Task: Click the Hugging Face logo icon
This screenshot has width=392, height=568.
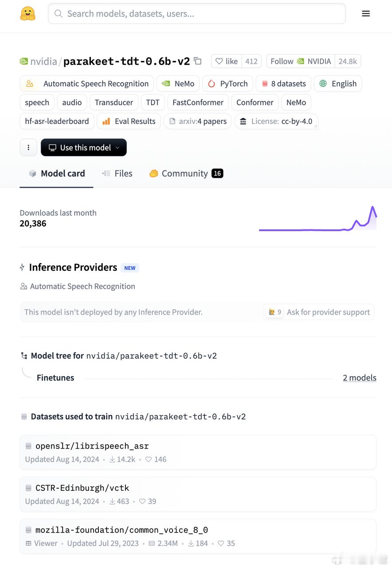Action: 28,14
